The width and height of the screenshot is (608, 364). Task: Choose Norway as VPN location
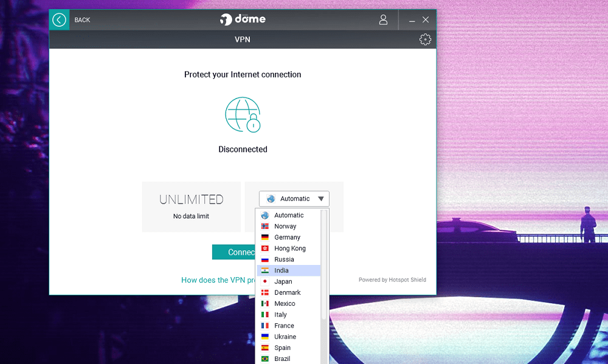[288, 226]
